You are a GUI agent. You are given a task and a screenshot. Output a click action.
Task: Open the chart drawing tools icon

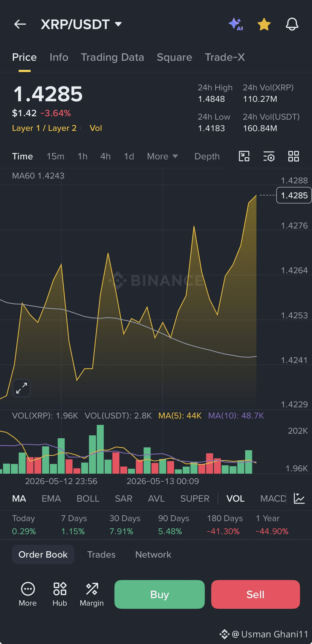coord(244,156)
